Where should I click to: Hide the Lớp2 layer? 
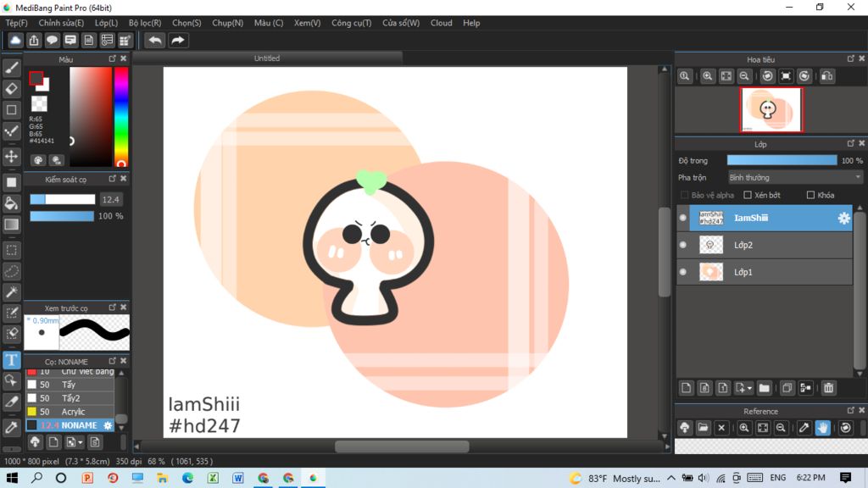[x=683, y=245]
